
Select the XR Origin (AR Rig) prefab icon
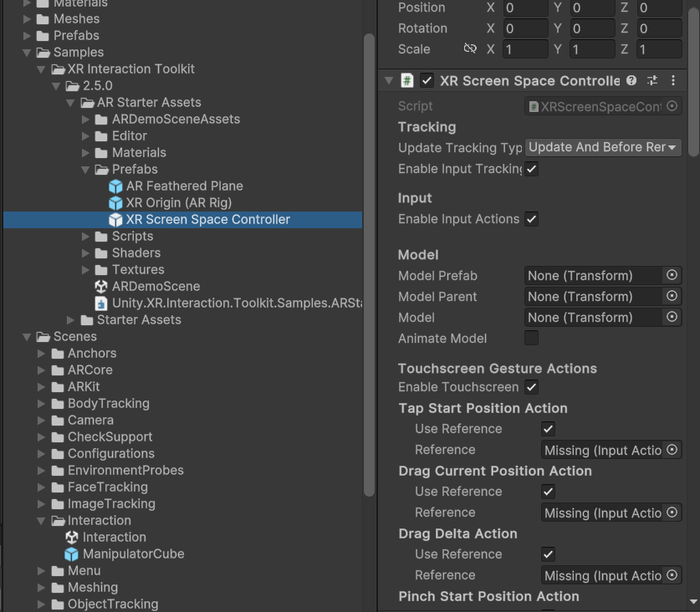pos(115,203)
